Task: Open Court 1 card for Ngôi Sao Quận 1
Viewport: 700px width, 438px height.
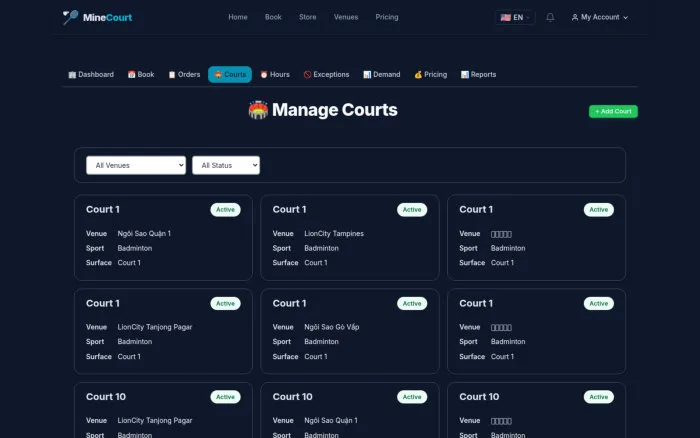Action: [163, 238]
